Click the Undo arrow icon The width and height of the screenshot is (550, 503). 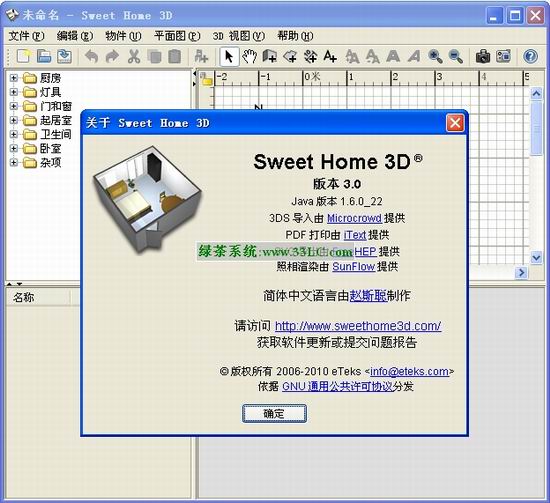(x=92, y=56)
